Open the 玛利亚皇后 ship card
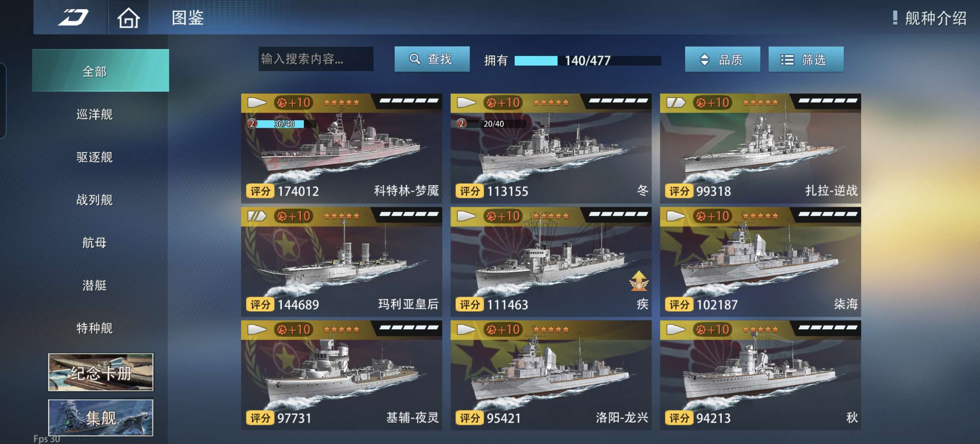The width and height of the screenshot is (980, 444). [x=341, y=262]
